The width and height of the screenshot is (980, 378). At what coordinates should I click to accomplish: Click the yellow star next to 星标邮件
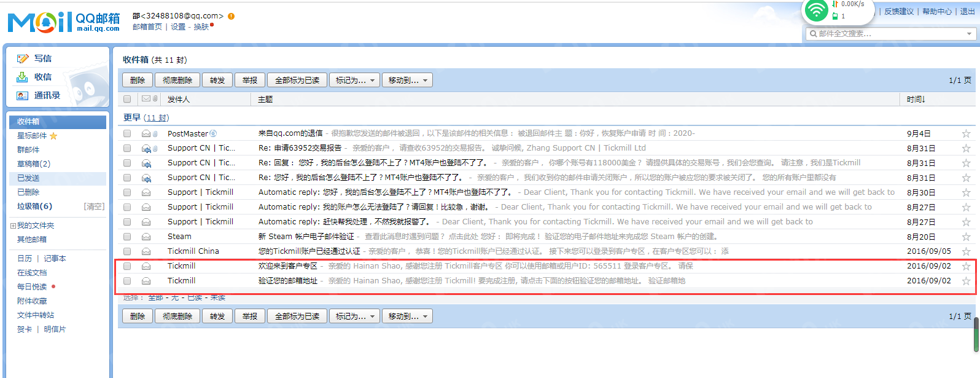pos(53,136)
